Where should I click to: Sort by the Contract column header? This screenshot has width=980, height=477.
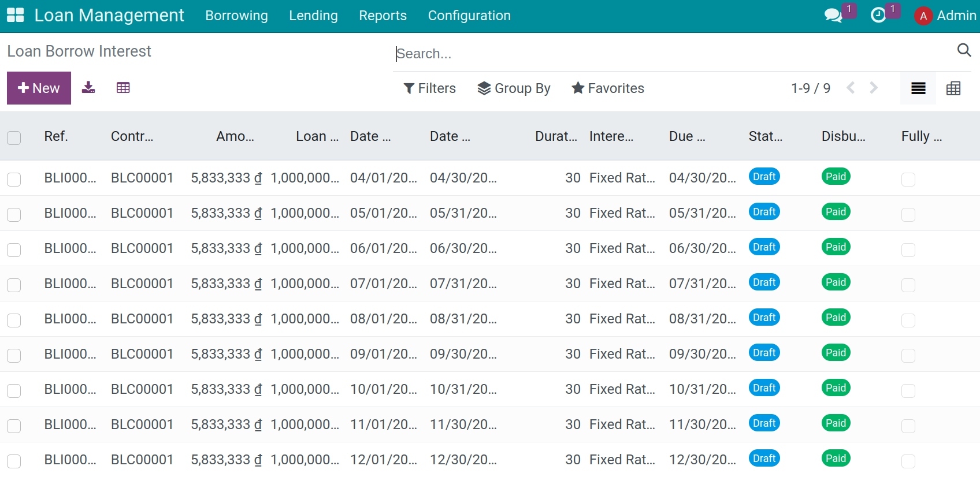132,136
